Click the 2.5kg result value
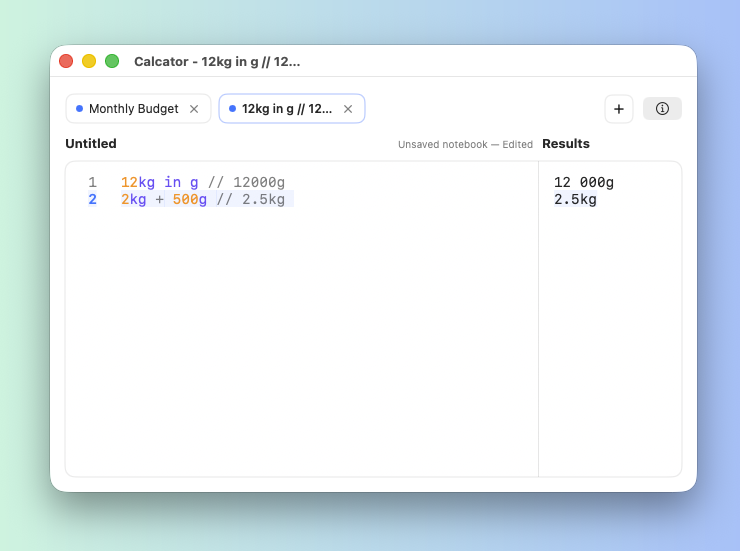Image resolution: width=740 pixels, height=551 pixels. coord(575,200)
